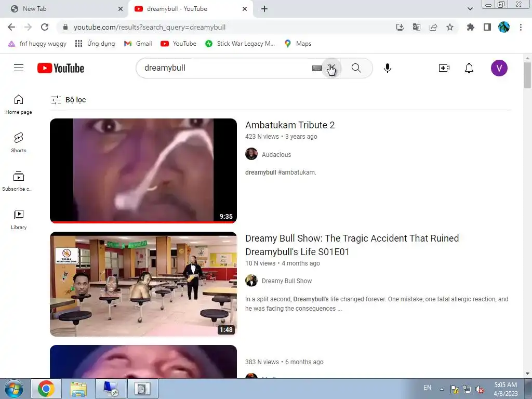Open the Extensions puzzle icon
Screen dimensions: 532x399
(471, 27)
